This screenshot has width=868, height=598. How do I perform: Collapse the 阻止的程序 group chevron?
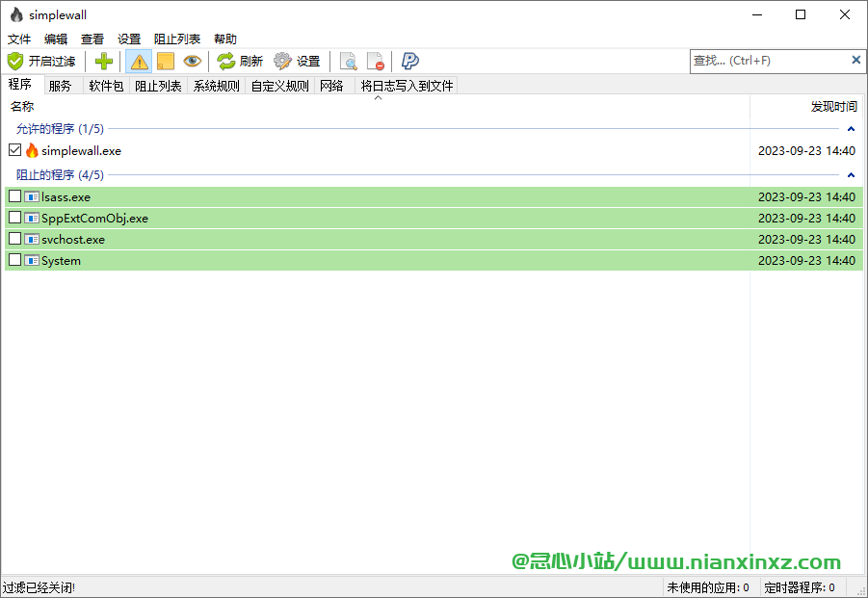point(851,175)
